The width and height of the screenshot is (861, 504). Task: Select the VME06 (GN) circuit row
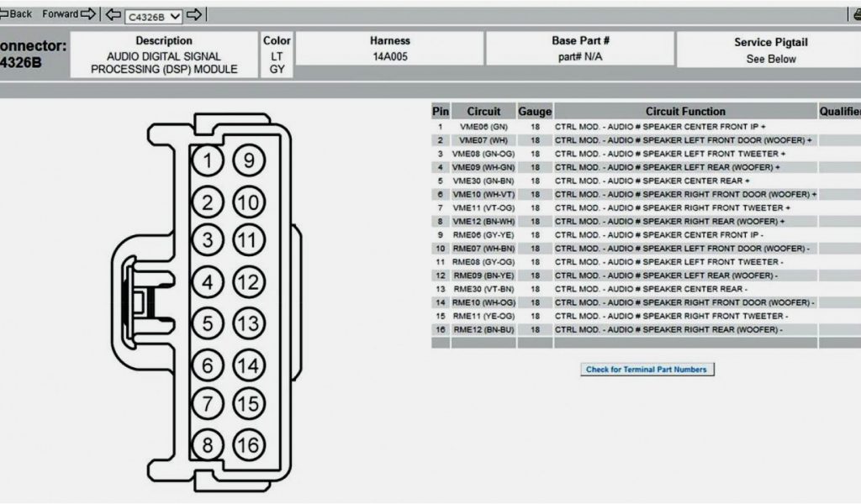pos(483,126)
